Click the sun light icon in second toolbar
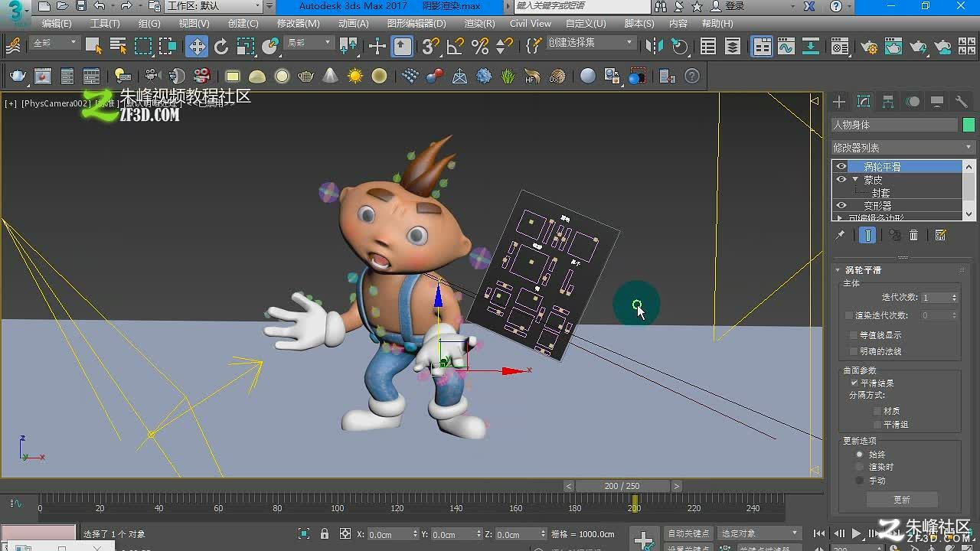The image size is (980, 551). point(354,76)
